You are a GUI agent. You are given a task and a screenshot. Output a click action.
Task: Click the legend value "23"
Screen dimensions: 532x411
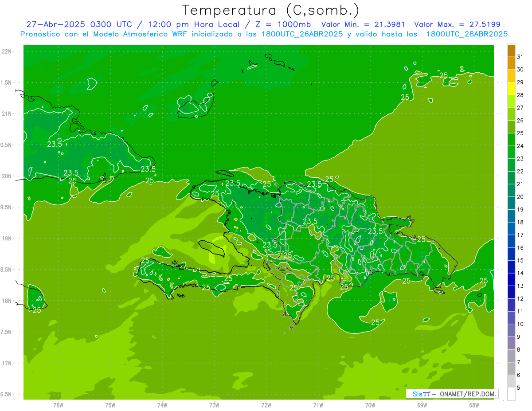[520, 159]
